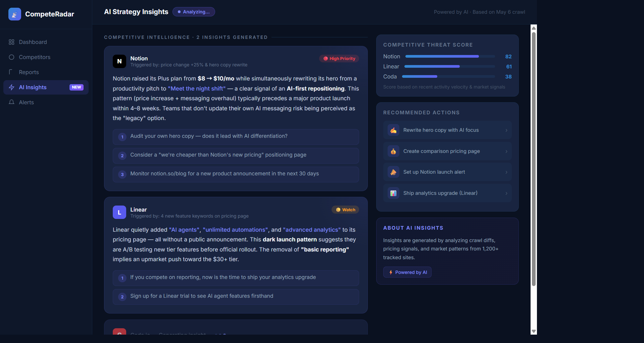
Task: Click the ABOUT AI INSIGHTS heading
Action: point(413,228)
